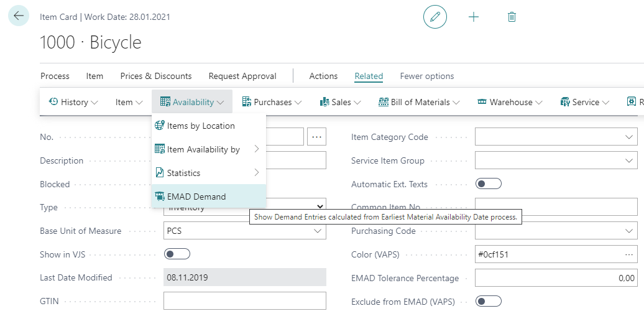Select the Items by Location menu entry
The height and width of the screenshot is (334, 644).
(209, 126)
